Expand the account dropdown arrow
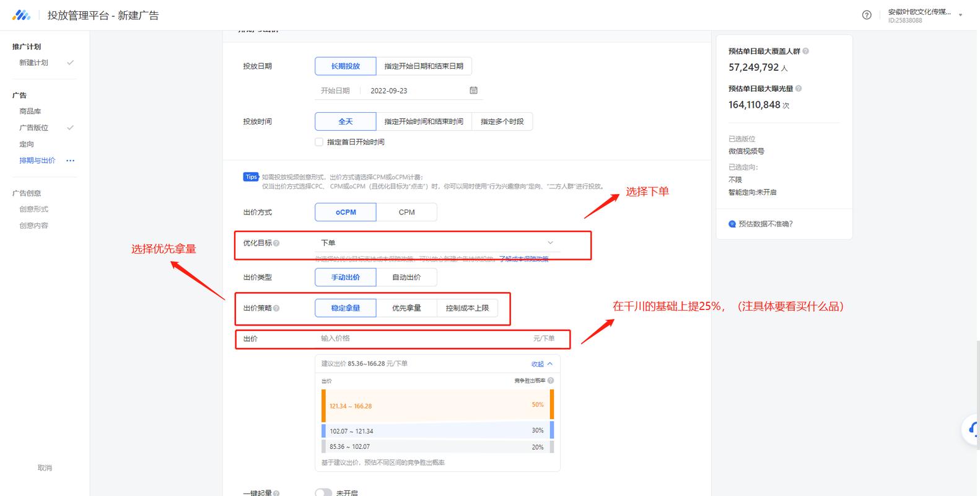The width and height of the screenshot is (980, 496). tap(961, 15)
